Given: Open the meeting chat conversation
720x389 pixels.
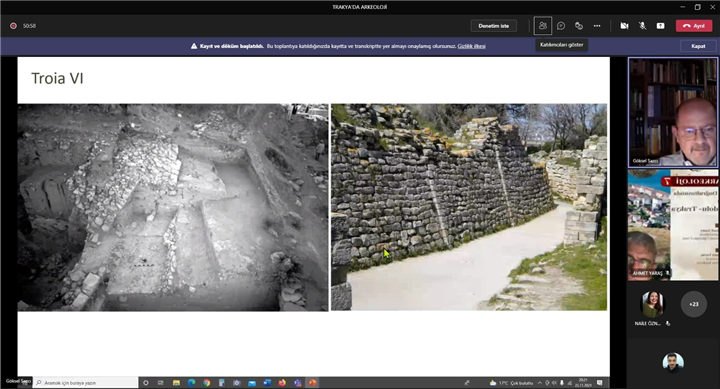Looking at the screenshot, I should click(561, 26).
